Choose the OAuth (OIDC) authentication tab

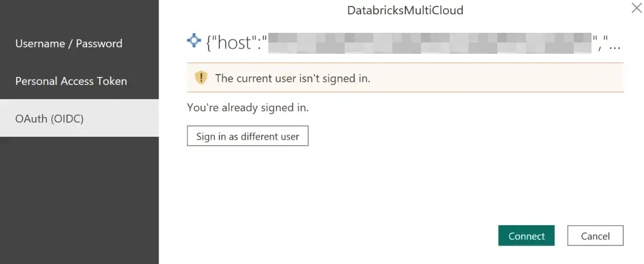[x=49, y=118]
